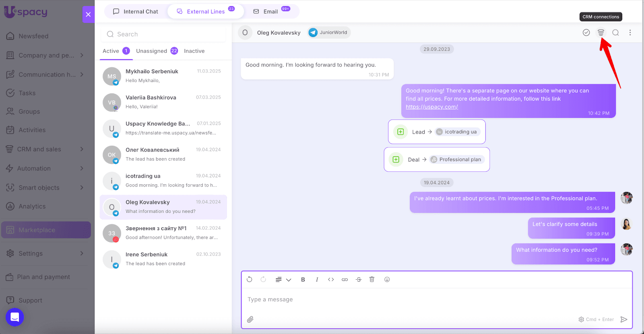Viewport: 644px width, 334px height.
Task: Open the Deal Professional plan card
Action: [x=437, y=159]
